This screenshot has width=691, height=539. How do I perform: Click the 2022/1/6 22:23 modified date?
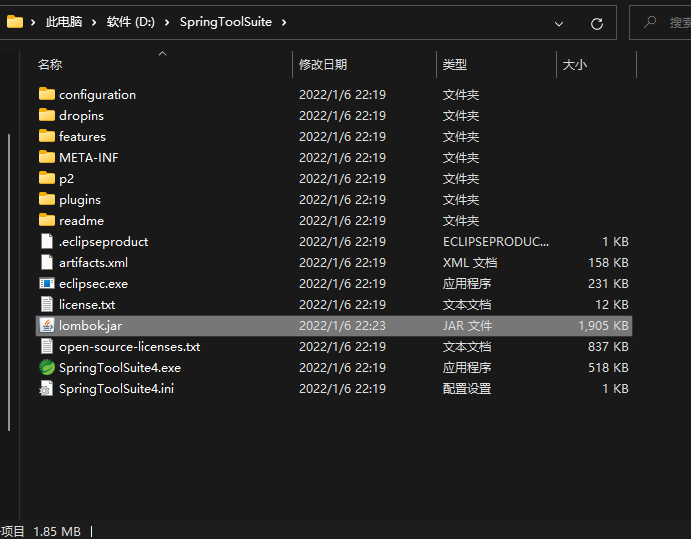coord(342,326)
